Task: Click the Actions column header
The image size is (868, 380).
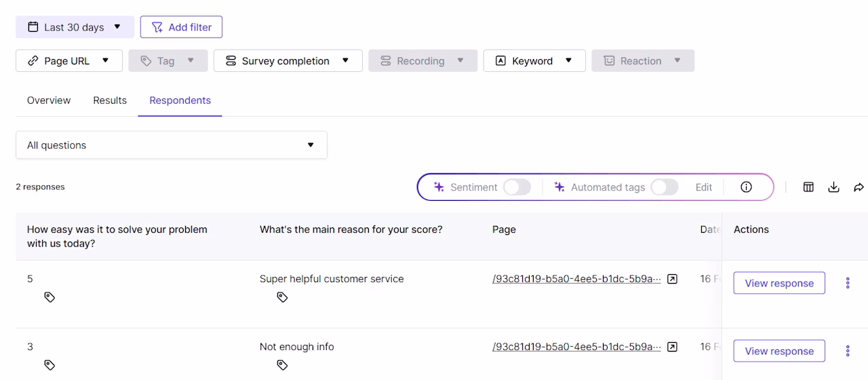Action: (x=751, y=229)
